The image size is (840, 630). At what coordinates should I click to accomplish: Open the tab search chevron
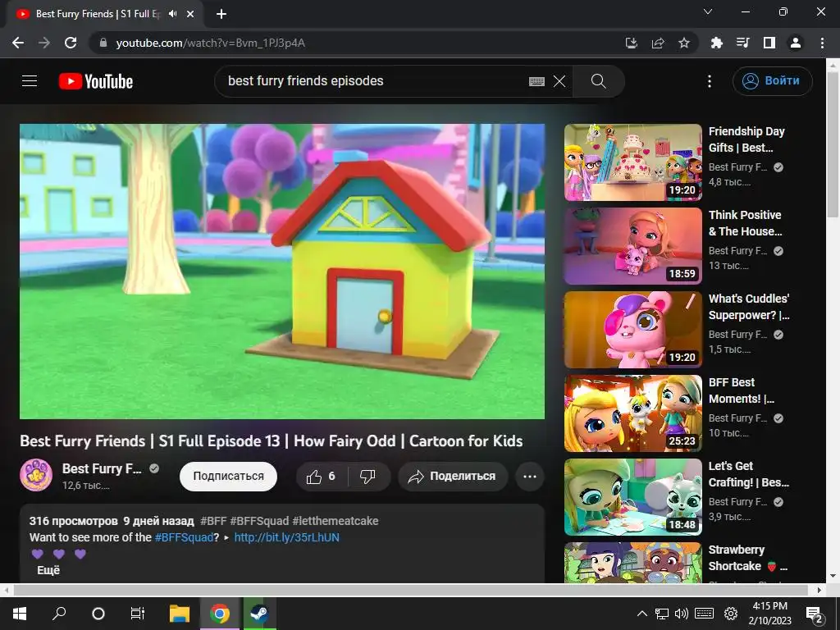coord(708,11)
